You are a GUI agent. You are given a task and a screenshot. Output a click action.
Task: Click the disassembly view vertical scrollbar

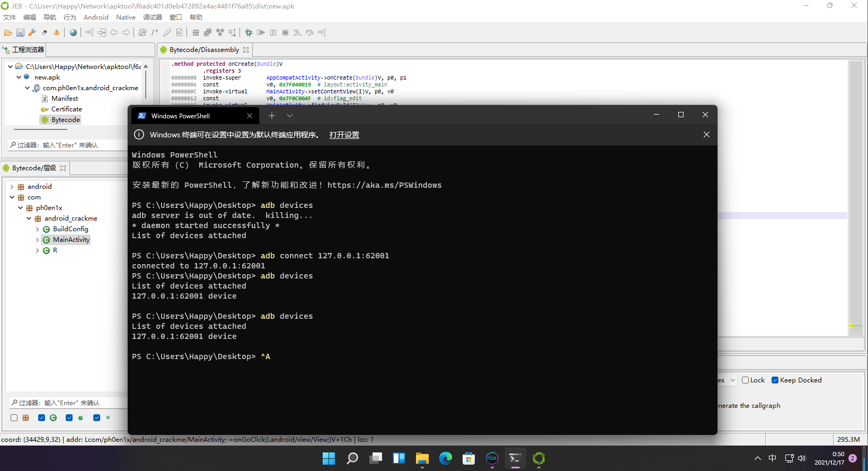(x=856, y=198)
